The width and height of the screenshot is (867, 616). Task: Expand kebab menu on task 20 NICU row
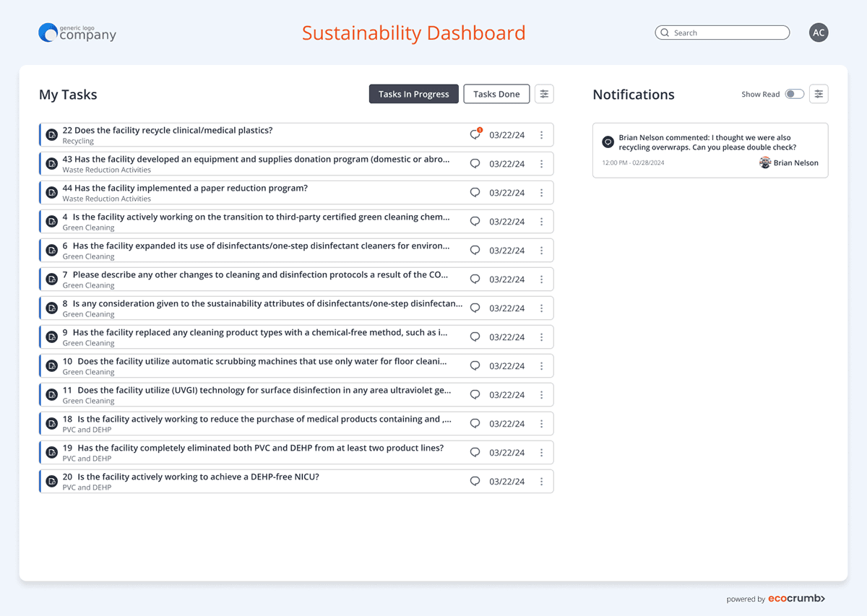point(541,482)
